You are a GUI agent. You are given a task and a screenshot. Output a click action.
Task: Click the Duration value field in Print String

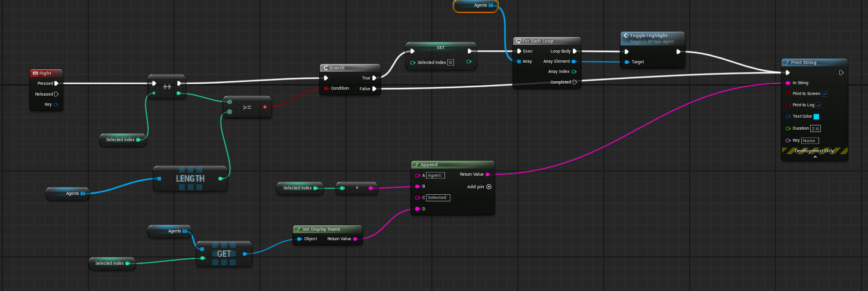[816, 128]
